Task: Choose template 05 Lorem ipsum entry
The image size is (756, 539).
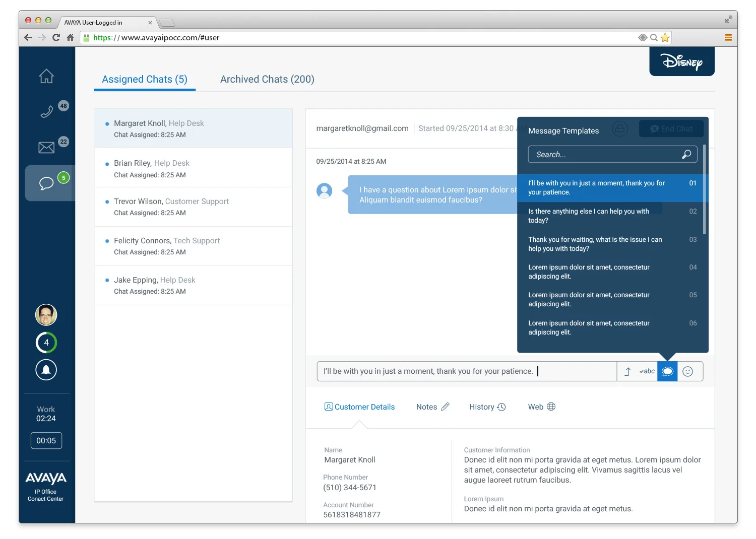Action: click(613, 300)
